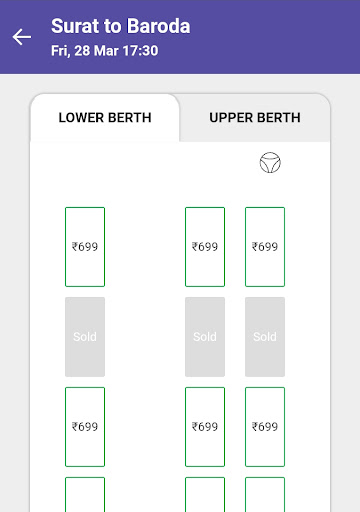Pick the partially visible fourth-row rightmost berth
The image size is (360, 512).
pos(265,495)
